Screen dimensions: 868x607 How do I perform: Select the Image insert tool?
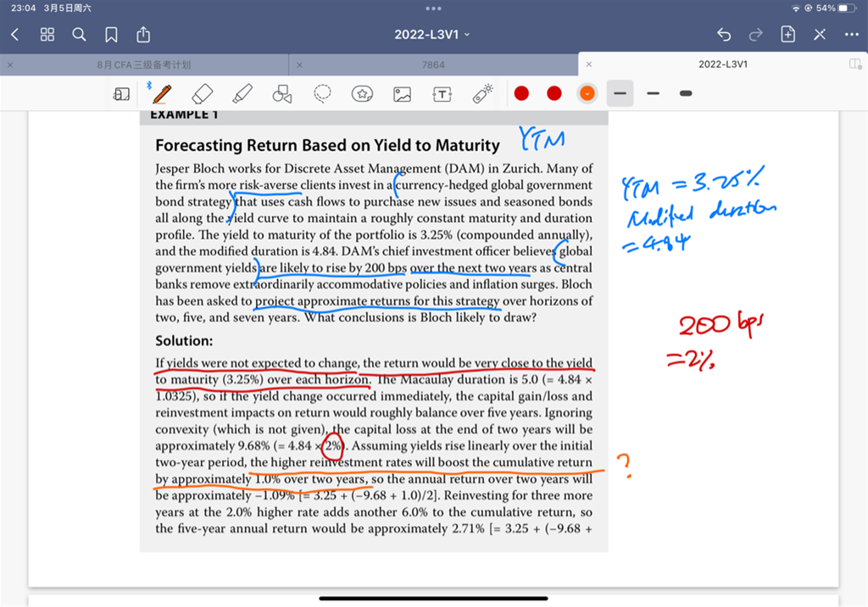coord(402,93)
